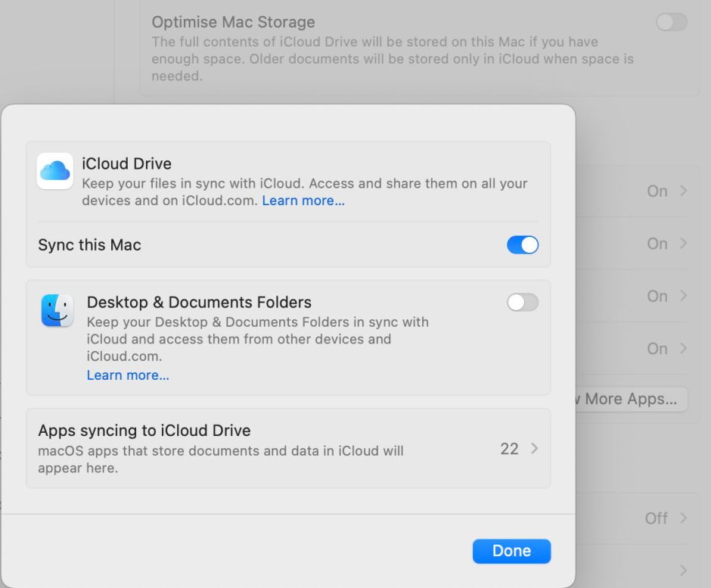Enable the Desktop & Documents Folders toggle
The image size is (711, 588).
[x=523, y=303]
